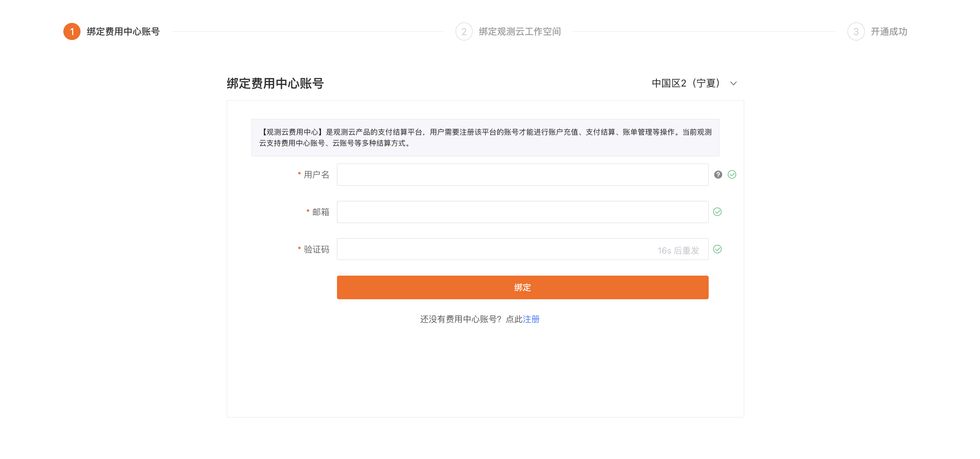Viewport: 980px width, 459px height.
Task: Click the 还没有费用中心账号？点此 text
Action: (471, 319)
